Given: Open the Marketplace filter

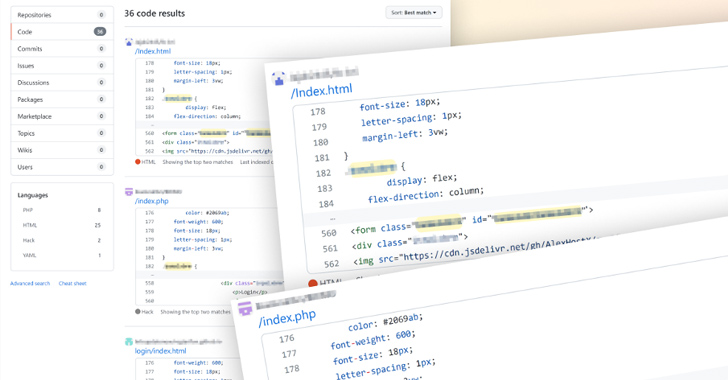Looking at the screenshot, I should (62, 116).
